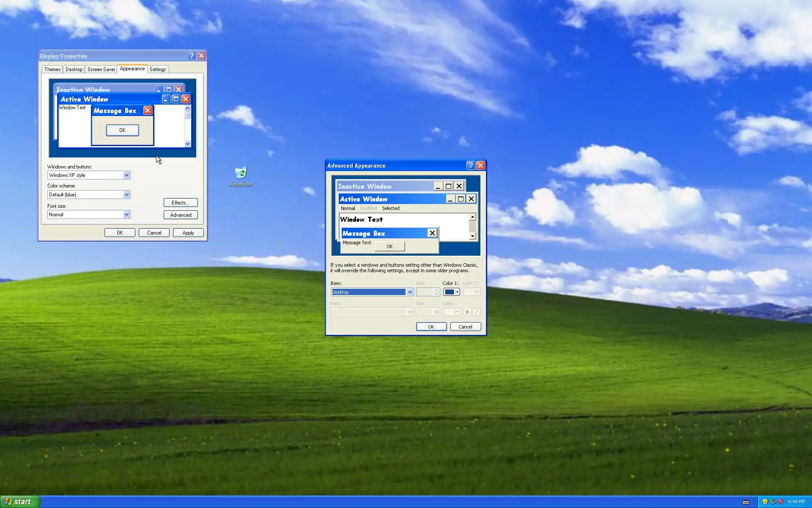Click the keyboard icon in the taskbar
Screen dimensions: 812x508
746,502
